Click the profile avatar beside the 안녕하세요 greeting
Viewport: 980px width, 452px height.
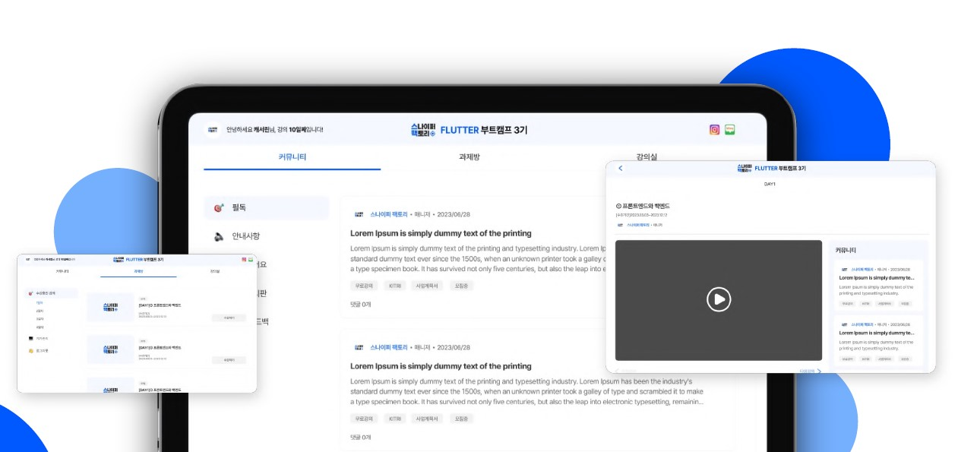click(x=213, y=130)
